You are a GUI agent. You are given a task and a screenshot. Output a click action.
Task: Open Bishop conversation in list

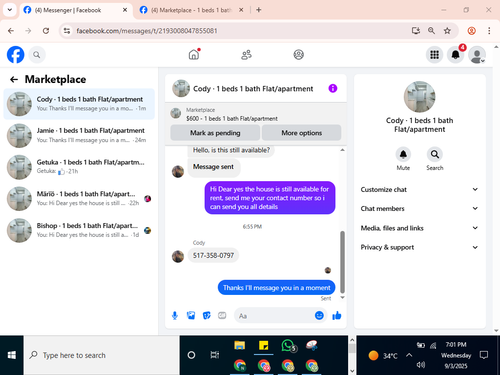[x=79, y=230]
